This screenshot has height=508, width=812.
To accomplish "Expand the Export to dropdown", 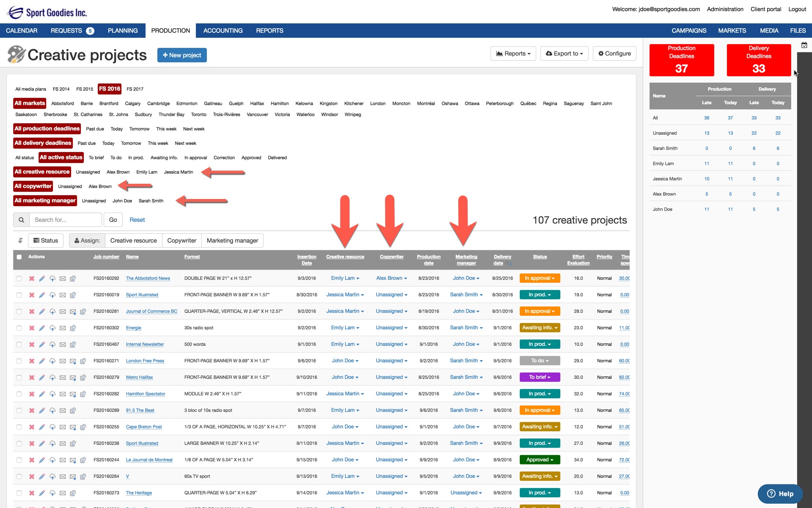I will click(x=564, y=54).
